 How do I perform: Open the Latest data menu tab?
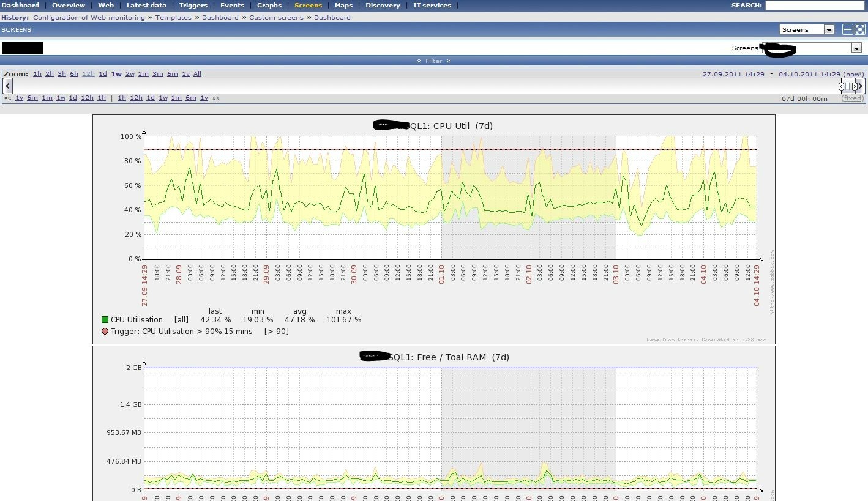(146, 5)
